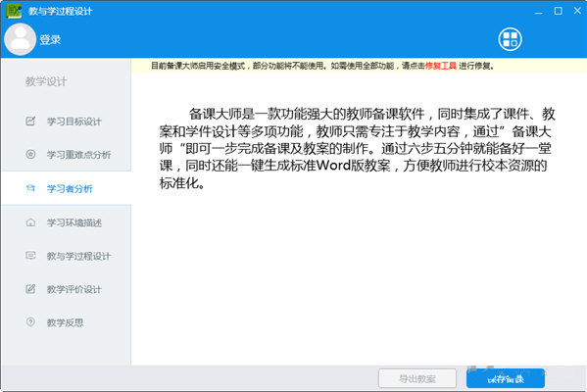Click the 导出教案 export button
This screenshot has height=392, width=587.
point(417,379)
